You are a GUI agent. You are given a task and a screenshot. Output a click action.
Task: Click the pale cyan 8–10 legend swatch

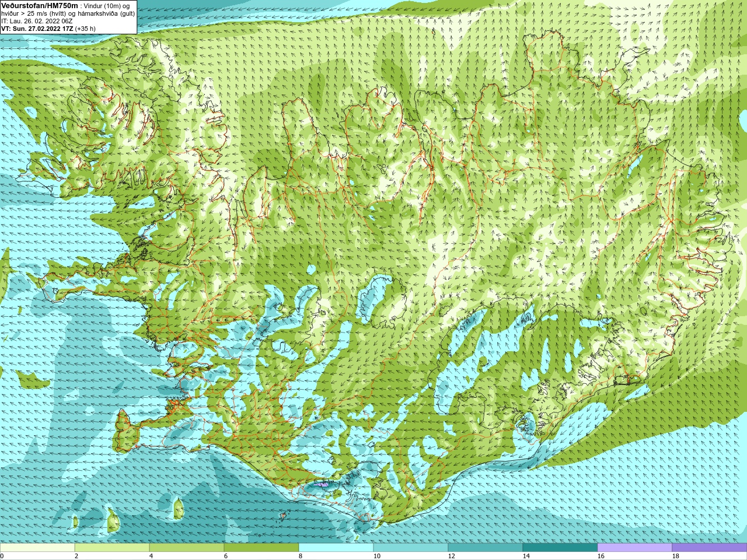click(336, 548)
